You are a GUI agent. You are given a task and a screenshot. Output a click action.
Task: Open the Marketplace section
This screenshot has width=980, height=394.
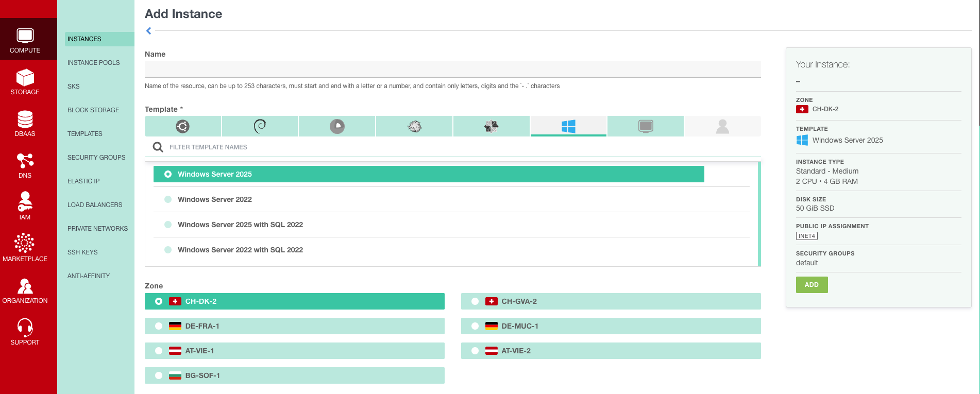(x=25, y=248)
